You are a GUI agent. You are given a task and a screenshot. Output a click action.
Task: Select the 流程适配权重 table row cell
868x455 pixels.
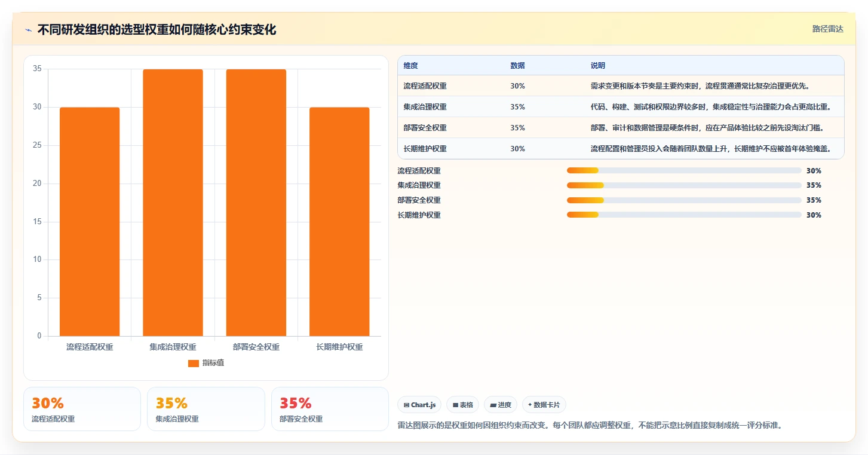(425, 86)
